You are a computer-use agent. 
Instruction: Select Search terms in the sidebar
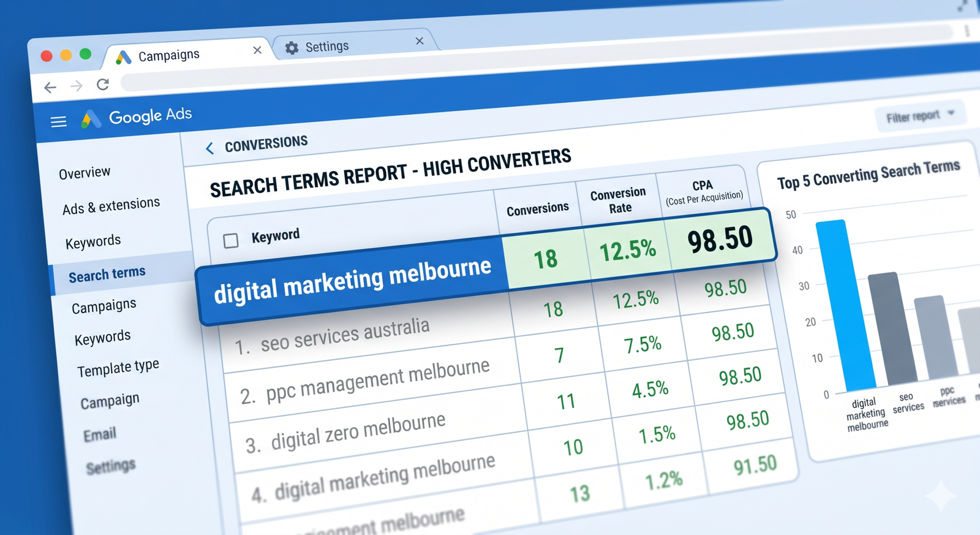pos(107,274)
